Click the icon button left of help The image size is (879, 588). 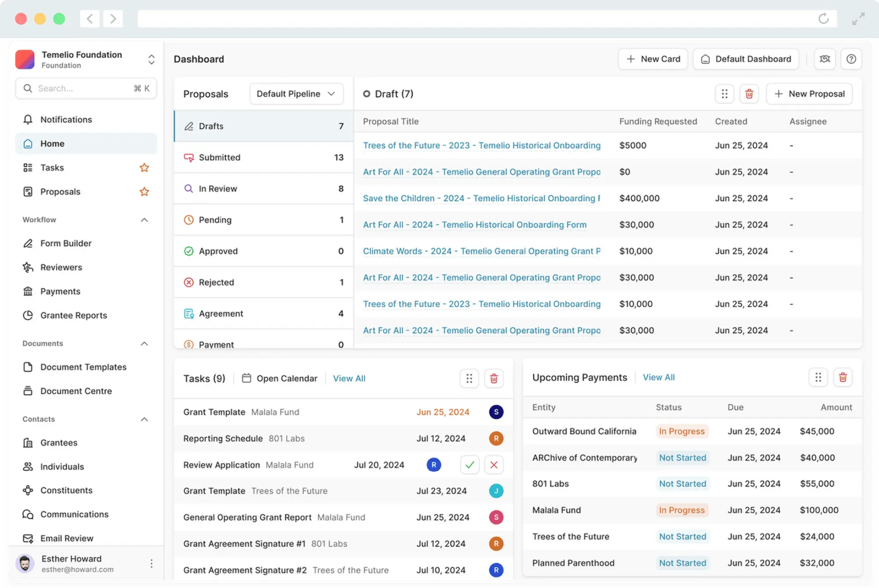pos(825,59)
